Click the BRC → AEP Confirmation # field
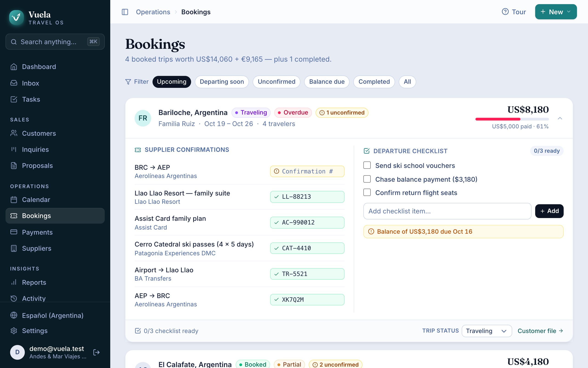The width and height of the screenshot is (588, 368). (307, 171)
